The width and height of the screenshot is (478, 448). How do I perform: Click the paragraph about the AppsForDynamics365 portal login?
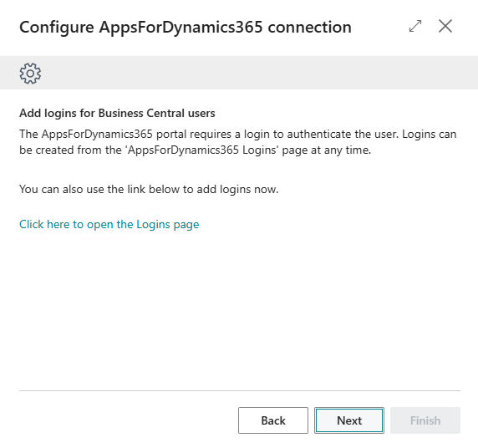(x=238, y=142)
